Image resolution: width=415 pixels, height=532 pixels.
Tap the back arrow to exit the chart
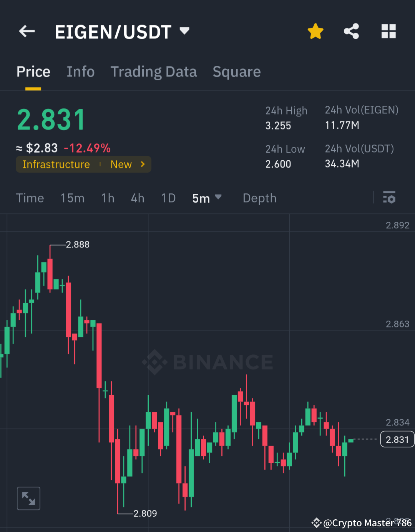pos(26,32)
